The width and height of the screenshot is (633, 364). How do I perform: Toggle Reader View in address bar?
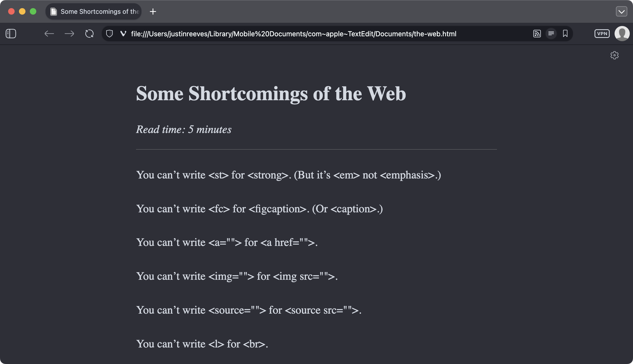[x=551, y=34]
